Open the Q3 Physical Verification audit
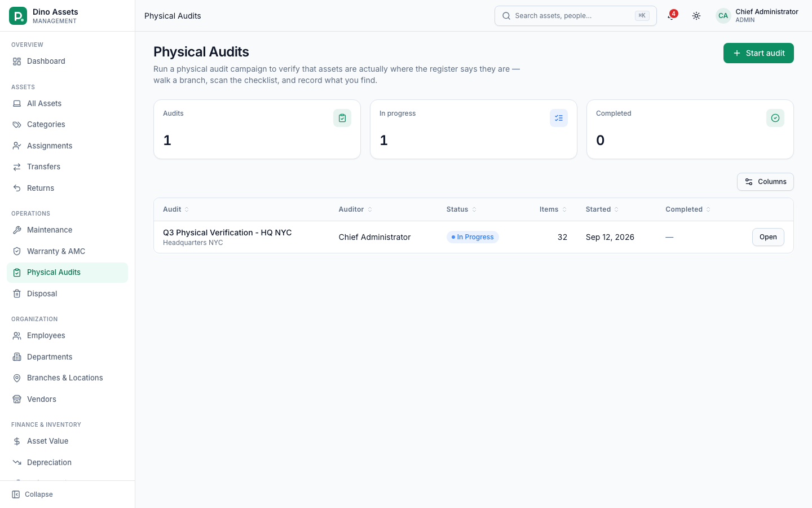 point(768,237)
